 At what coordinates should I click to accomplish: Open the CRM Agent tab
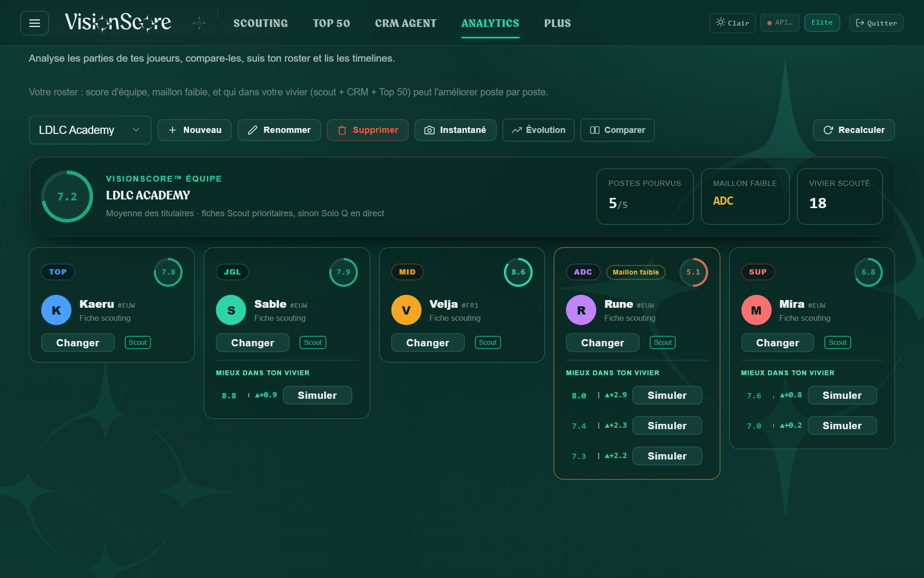(406, 23)
